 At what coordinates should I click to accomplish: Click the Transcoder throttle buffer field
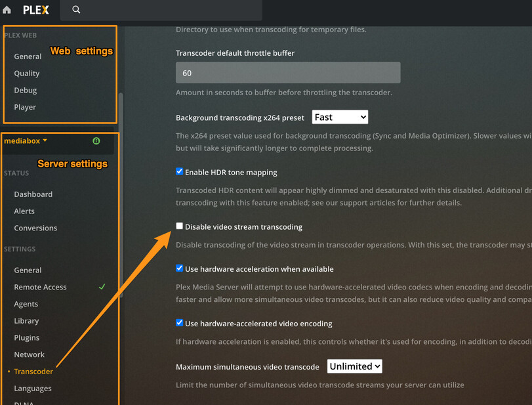pyautogui.click(x=288, y=73)
